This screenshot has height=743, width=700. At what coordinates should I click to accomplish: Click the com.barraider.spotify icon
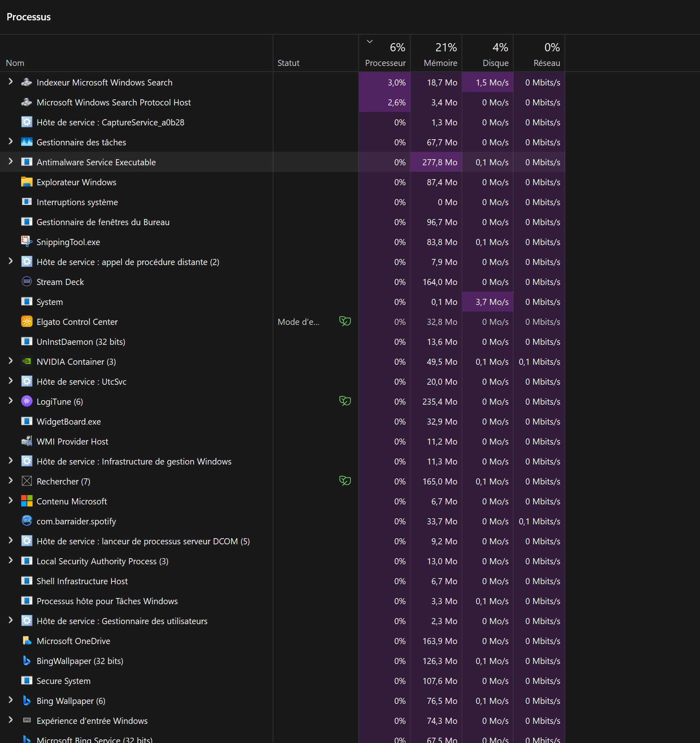click(x=27, y=521)
